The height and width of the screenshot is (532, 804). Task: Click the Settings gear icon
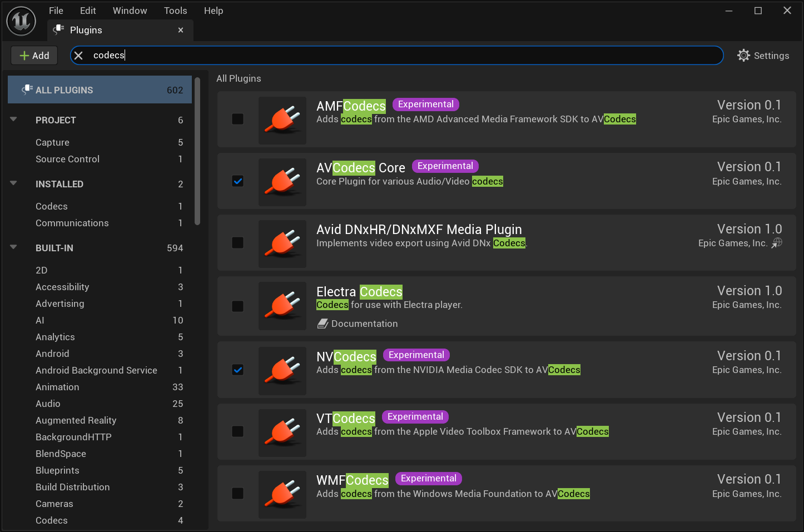click(743, 56)
